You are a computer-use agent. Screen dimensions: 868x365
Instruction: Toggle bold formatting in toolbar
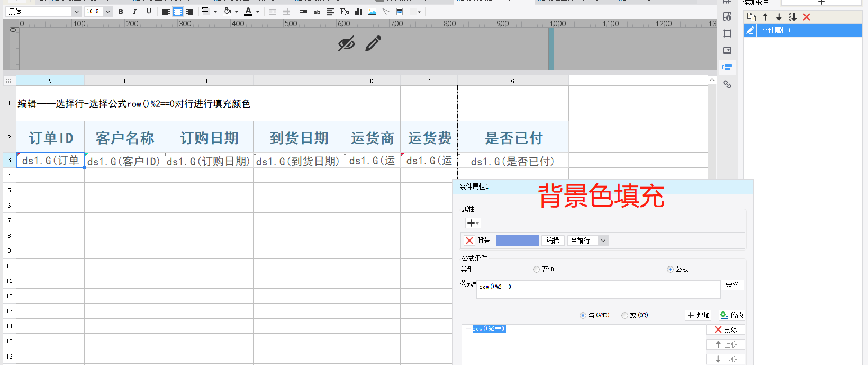(121, 11)
